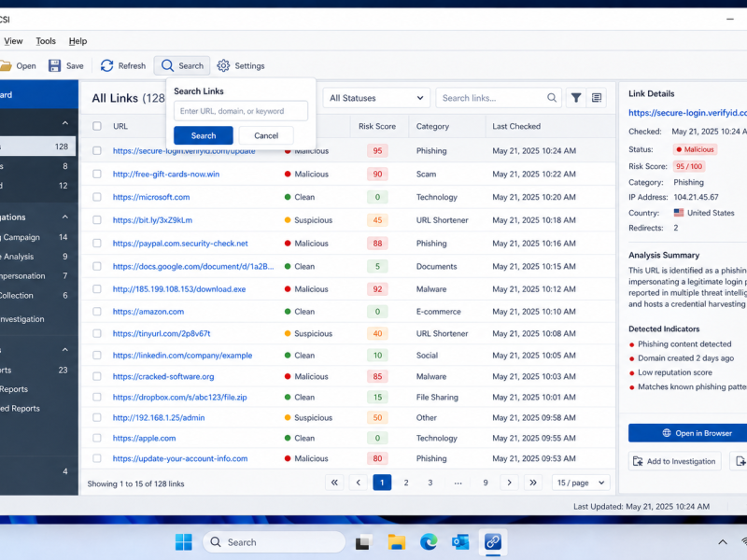Show hidden tray icons chevron

tap(723, 542)
